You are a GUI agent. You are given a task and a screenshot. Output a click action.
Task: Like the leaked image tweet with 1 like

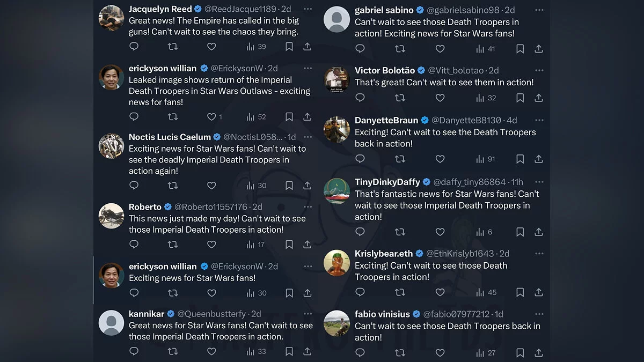[x=213, y=117]
